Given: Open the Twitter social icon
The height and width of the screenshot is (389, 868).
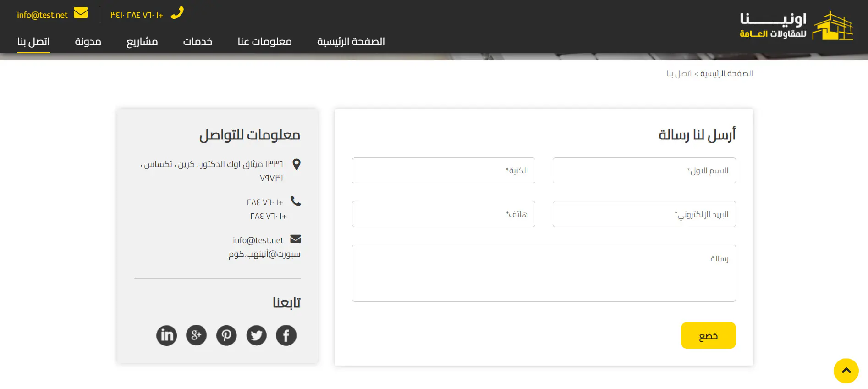Looking at the screenshot, I should click(256, 335).
